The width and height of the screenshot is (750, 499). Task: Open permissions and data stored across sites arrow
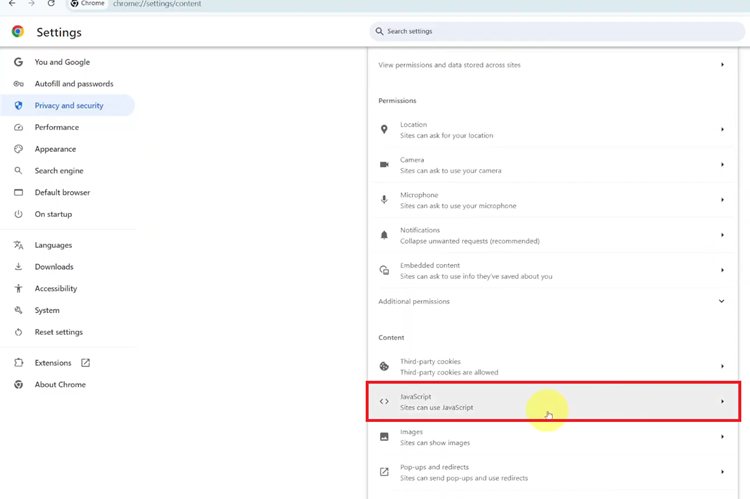[x=722, y=65]
